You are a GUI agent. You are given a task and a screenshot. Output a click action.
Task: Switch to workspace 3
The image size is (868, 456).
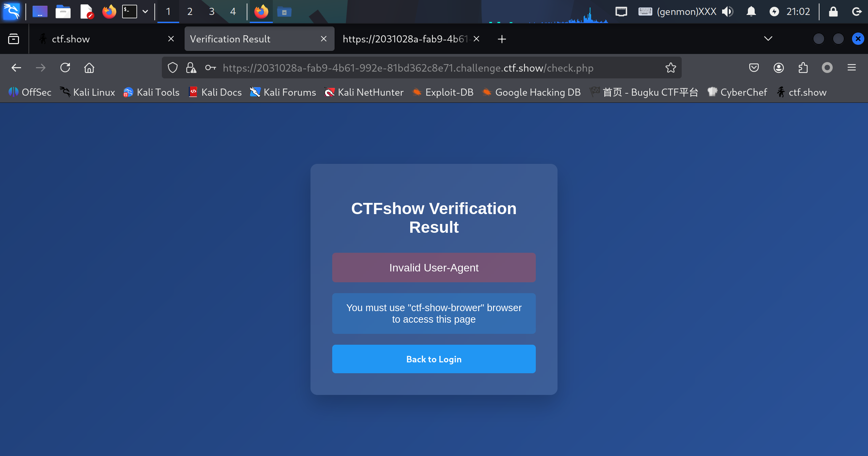(211, 12)
